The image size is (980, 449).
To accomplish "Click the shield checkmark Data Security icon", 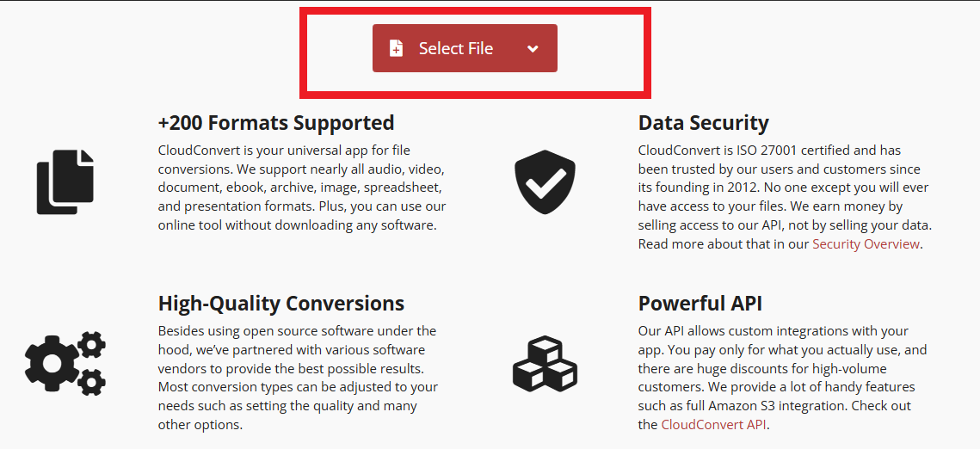I will (x=545, y=183).
